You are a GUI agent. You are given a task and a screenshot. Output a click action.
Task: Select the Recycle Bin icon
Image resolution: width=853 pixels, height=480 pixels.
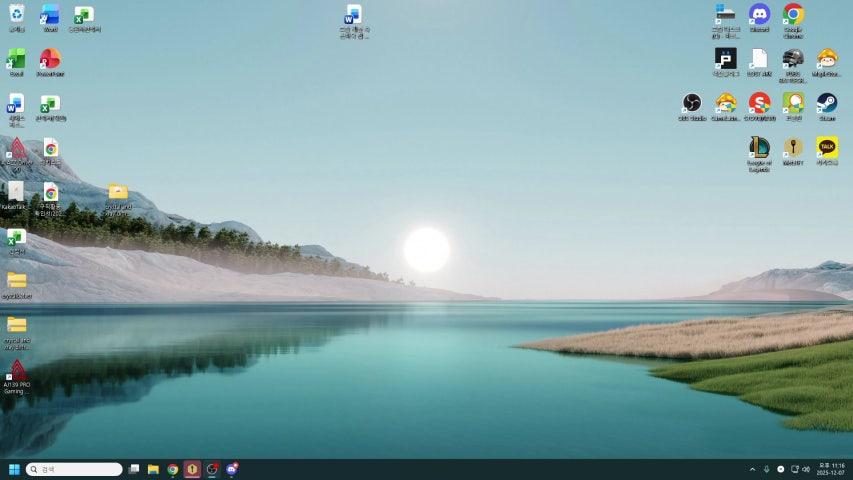(16, 14)
